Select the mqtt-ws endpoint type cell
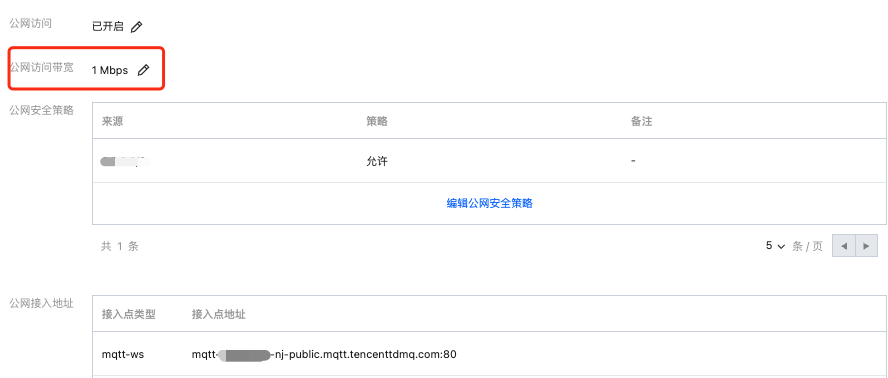The image size is (888, 378). pos(123,355)
